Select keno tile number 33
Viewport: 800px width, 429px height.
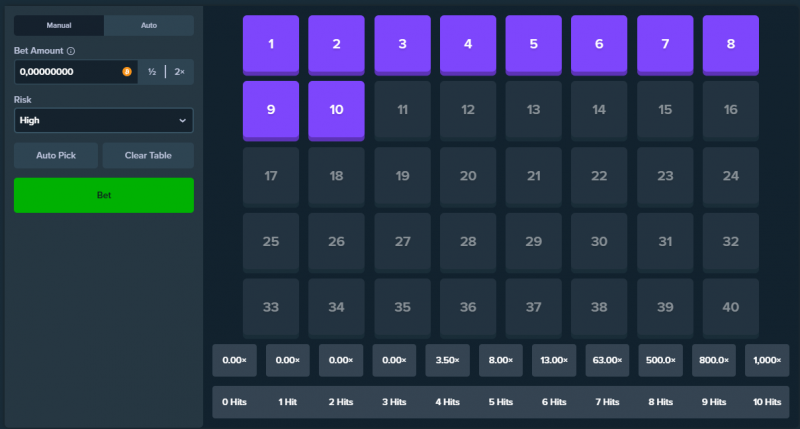[271, 308]
